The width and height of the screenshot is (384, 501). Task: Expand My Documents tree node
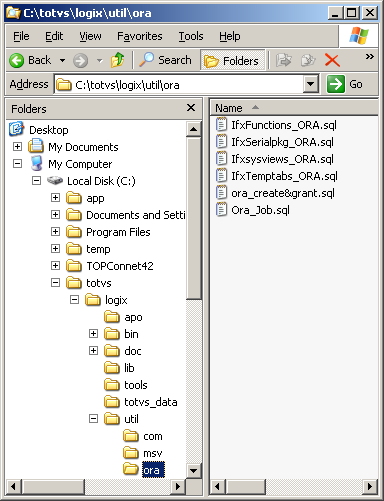(17, 146)
